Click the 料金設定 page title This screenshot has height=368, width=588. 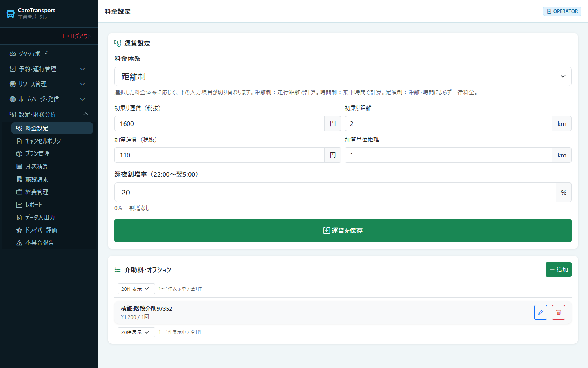118,11
